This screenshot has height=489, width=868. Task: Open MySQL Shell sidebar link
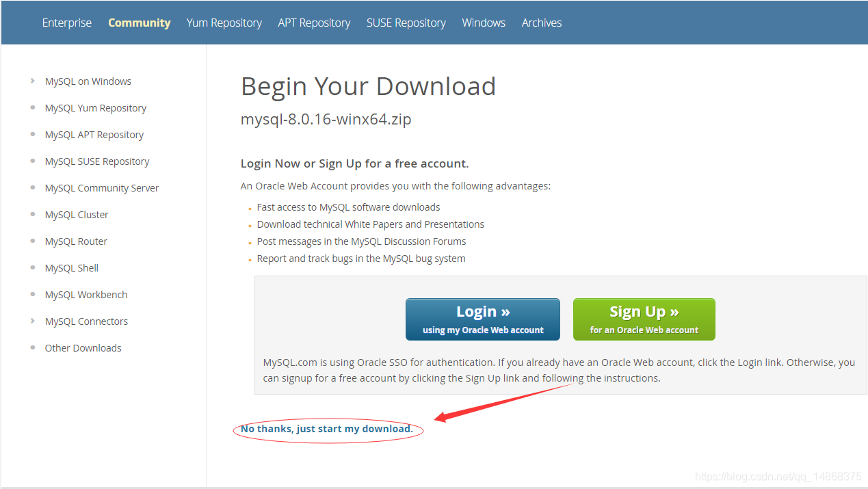point(72,268)
